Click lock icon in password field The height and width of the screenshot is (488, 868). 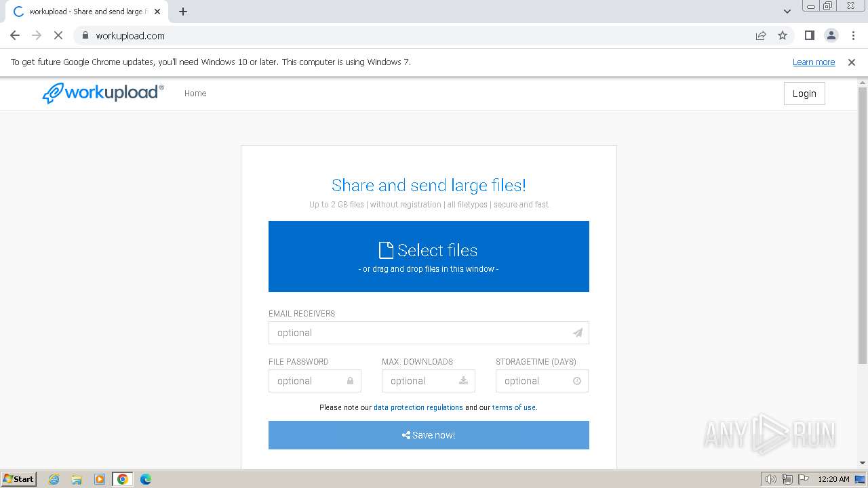click(x=351, y=381)
